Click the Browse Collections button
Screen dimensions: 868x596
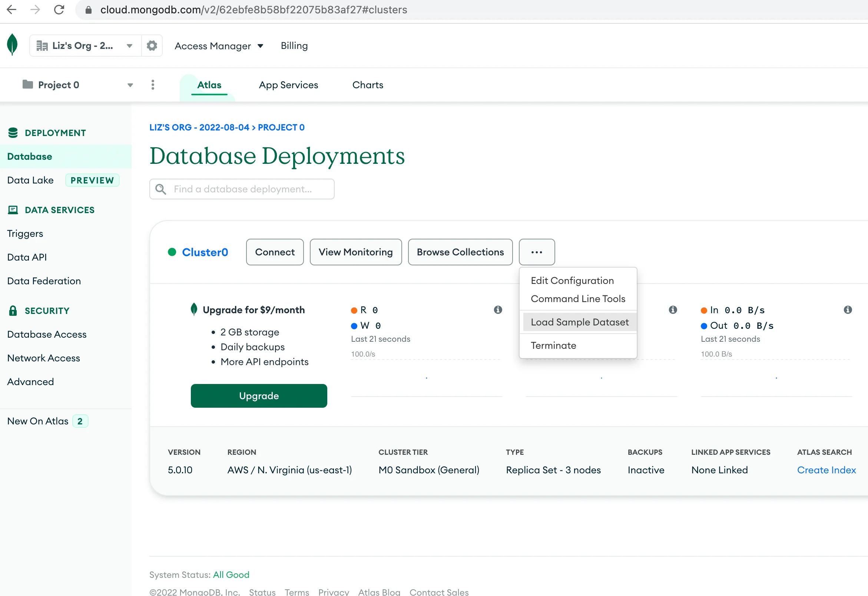(460, 252)
